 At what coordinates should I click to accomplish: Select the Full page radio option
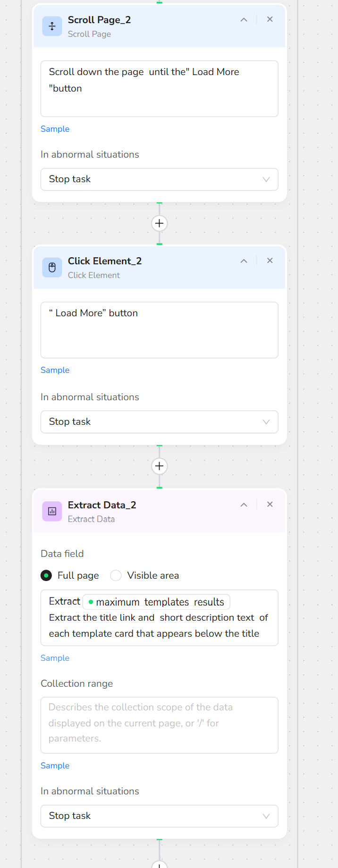click(46, 575)
